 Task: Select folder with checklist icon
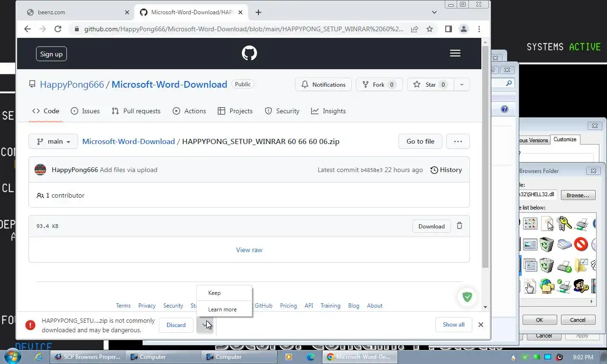tap(581, 265)
